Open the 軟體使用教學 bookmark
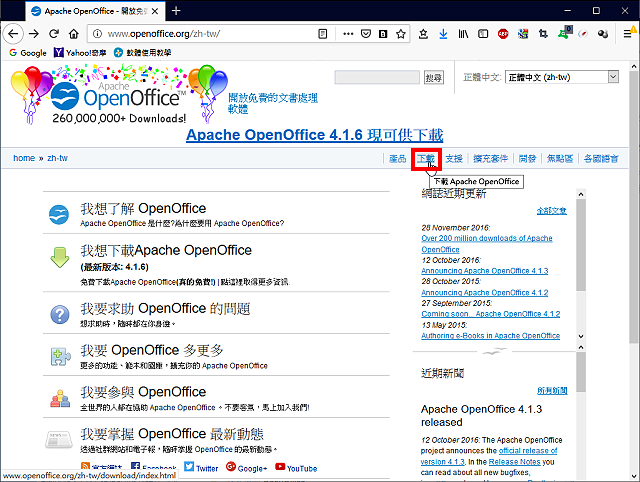The image size is (640, 482). (x=142, y=53)
